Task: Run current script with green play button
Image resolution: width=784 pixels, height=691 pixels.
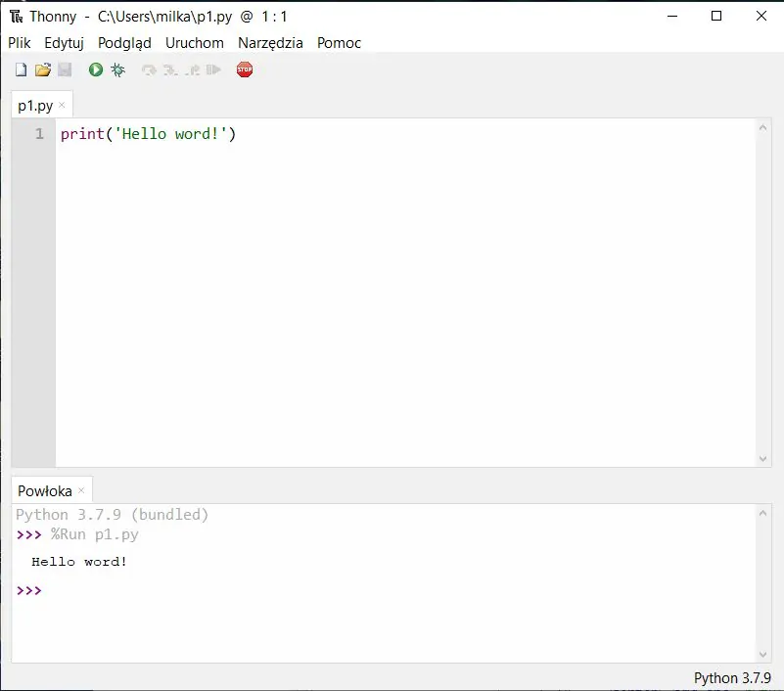Action: pos(96,69)
